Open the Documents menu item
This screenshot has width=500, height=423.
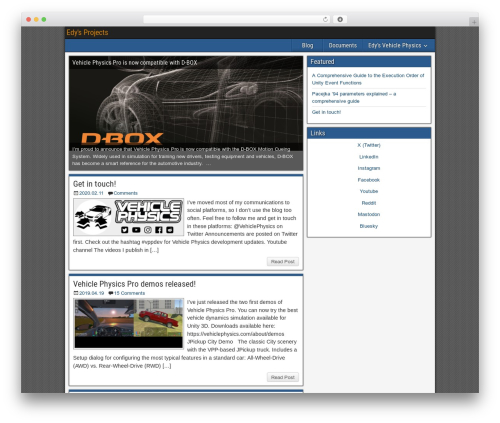342,45
